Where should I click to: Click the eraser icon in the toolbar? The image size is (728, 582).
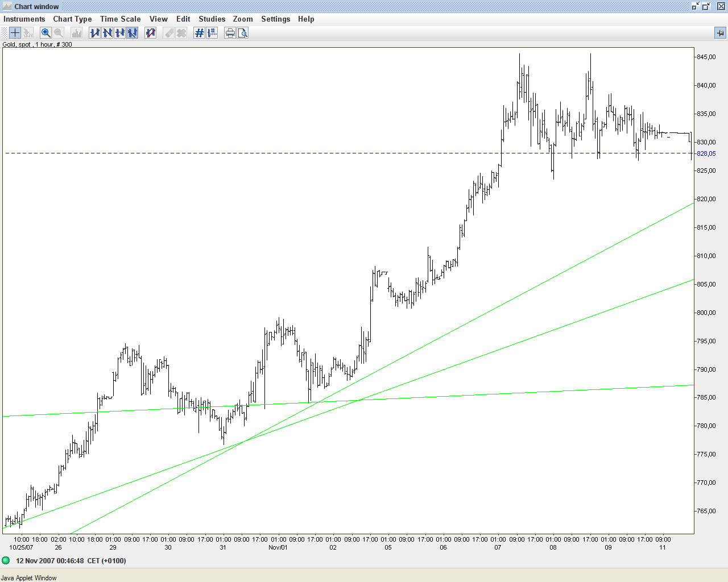point(169,33)
